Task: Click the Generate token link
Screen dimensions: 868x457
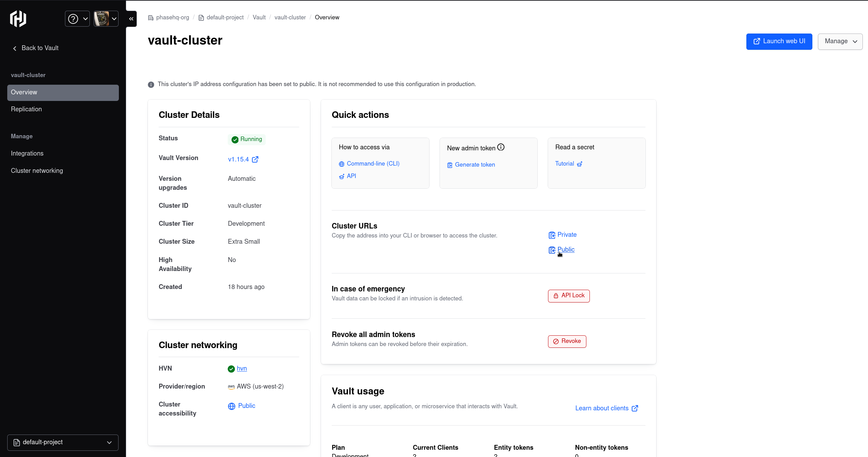Action: (475, 165)
